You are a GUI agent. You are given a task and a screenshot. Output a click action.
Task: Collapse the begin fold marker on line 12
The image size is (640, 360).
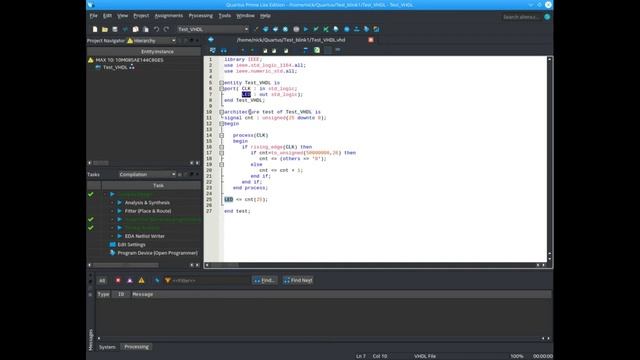[x=221, y=124]
